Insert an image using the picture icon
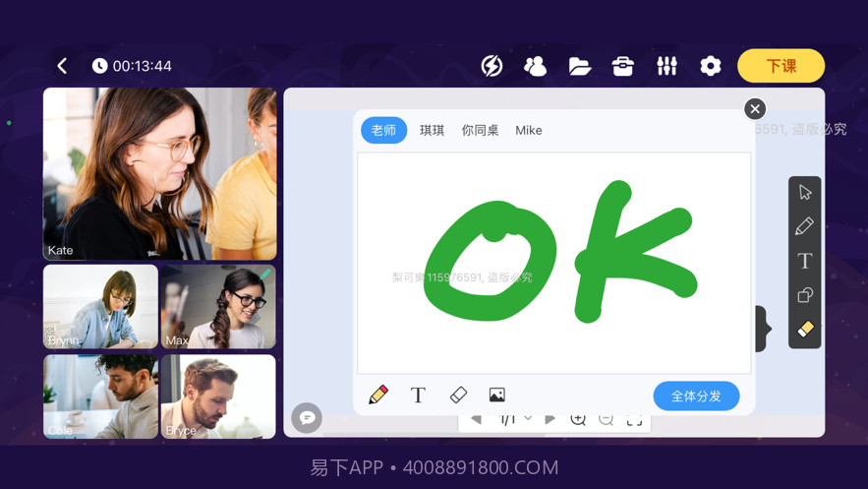 tap(497, 396)
